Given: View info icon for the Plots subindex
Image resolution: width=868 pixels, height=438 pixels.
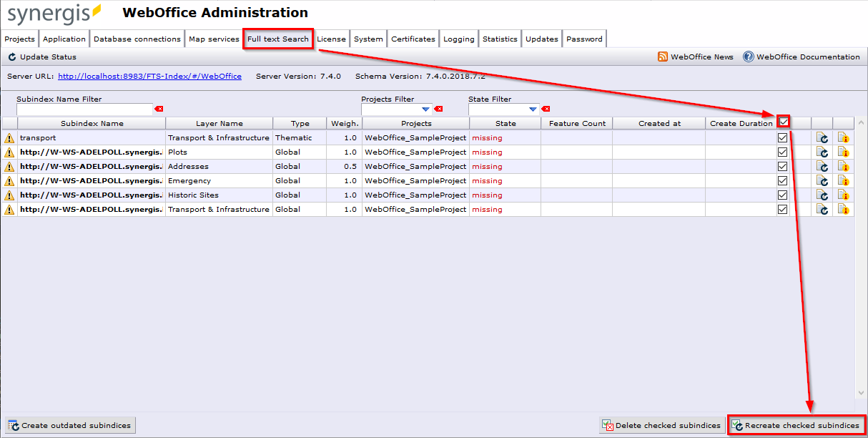Looking at the screenshot, I should tap(843, 152).
